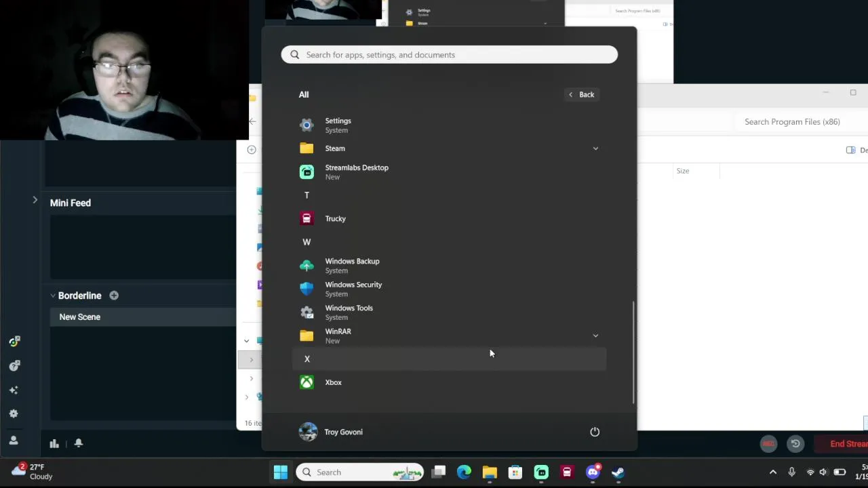
Task: Jump to letter T section header
Action: tap(307, 195)
